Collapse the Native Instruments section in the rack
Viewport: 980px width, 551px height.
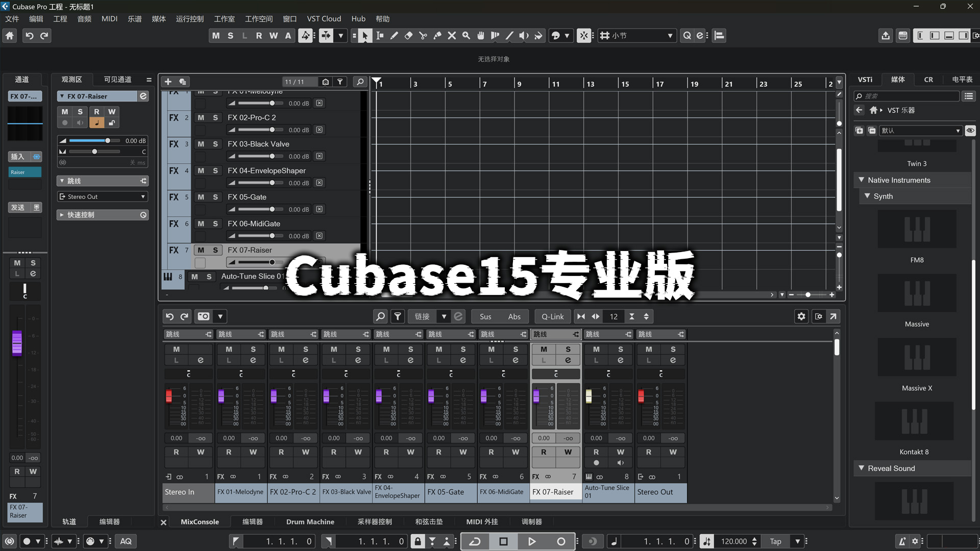861,180
